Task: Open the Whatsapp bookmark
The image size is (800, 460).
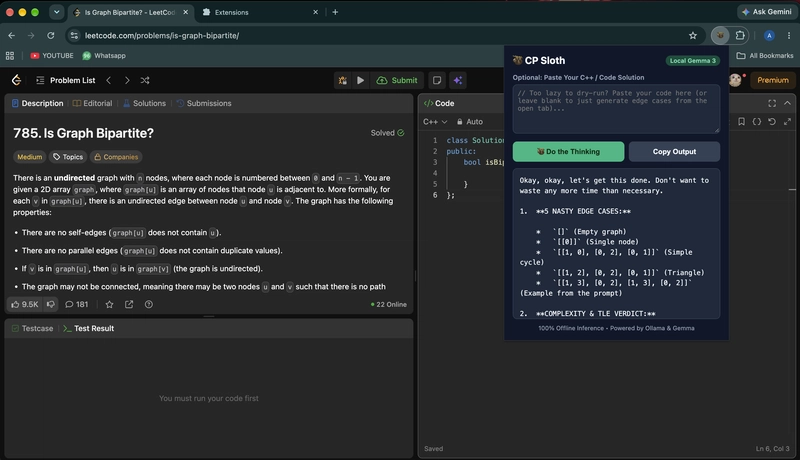Action: click(104, 56)
